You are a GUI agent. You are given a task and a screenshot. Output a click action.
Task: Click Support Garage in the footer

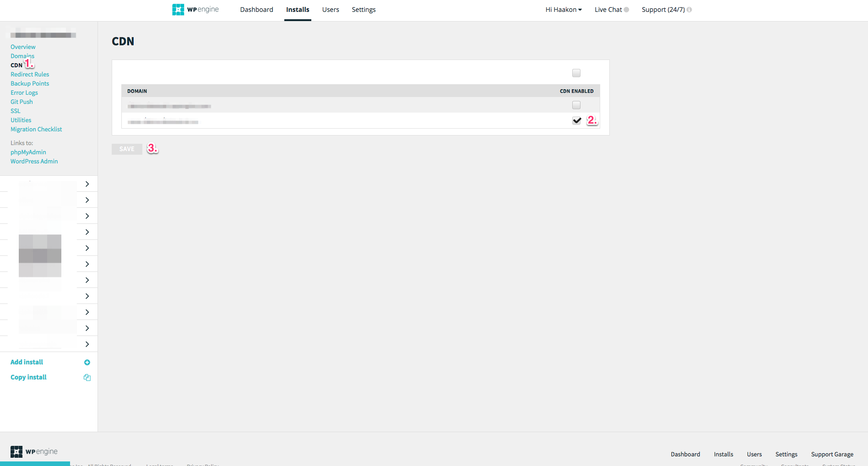pyautogui.click(x=832, y=455)
